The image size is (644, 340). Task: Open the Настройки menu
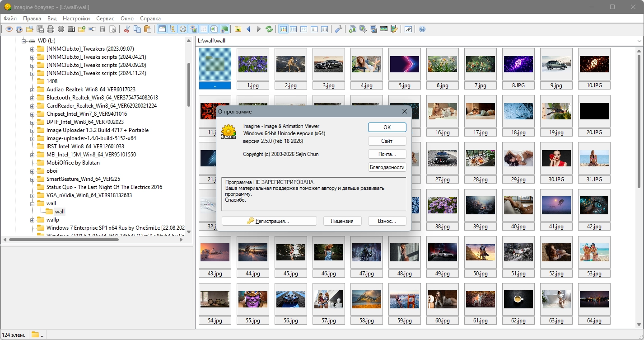tap(76, 19)
